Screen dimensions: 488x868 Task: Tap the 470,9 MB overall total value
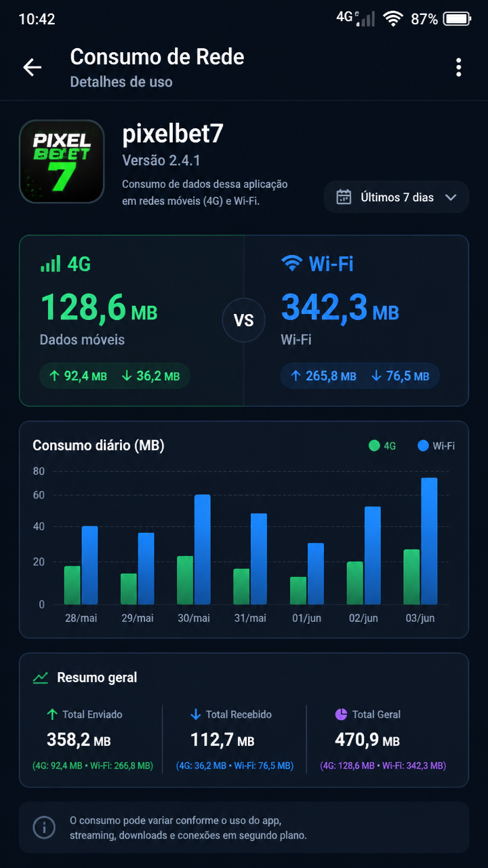tap(367, 740)
